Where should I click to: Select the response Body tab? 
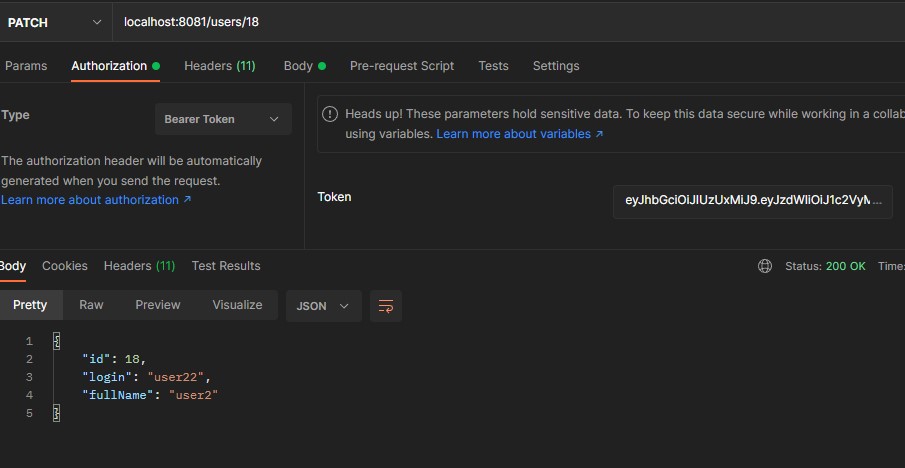click(x=13, y=266)
